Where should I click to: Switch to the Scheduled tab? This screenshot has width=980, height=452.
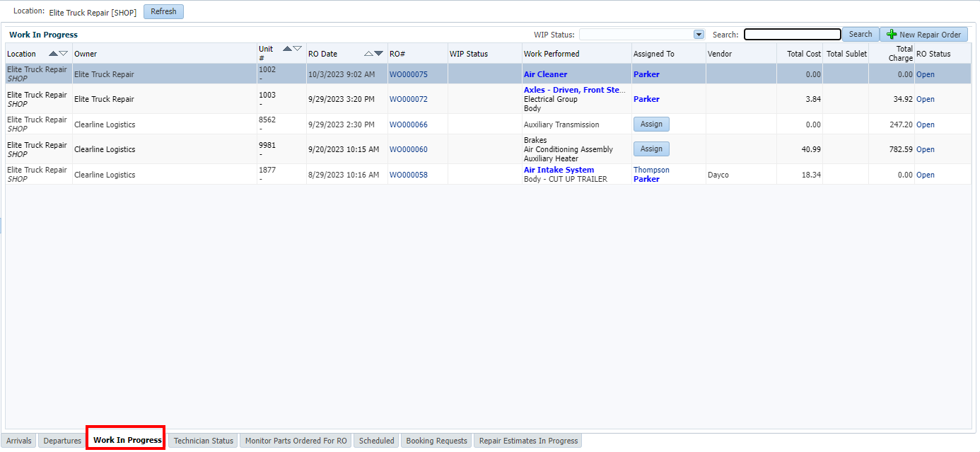377,441
